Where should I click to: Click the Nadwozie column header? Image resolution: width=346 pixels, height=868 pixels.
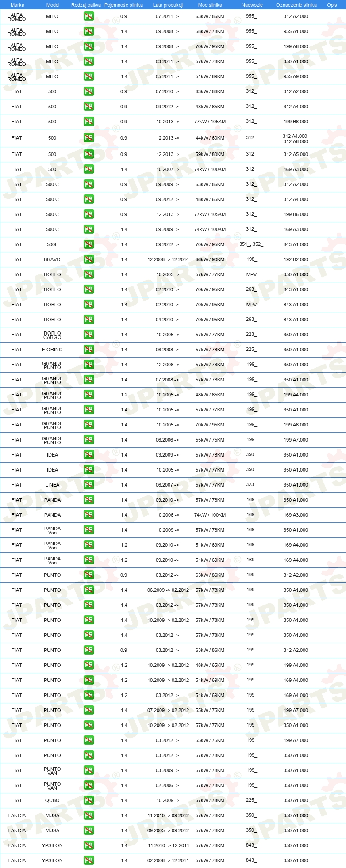click(x=252, y=5)
